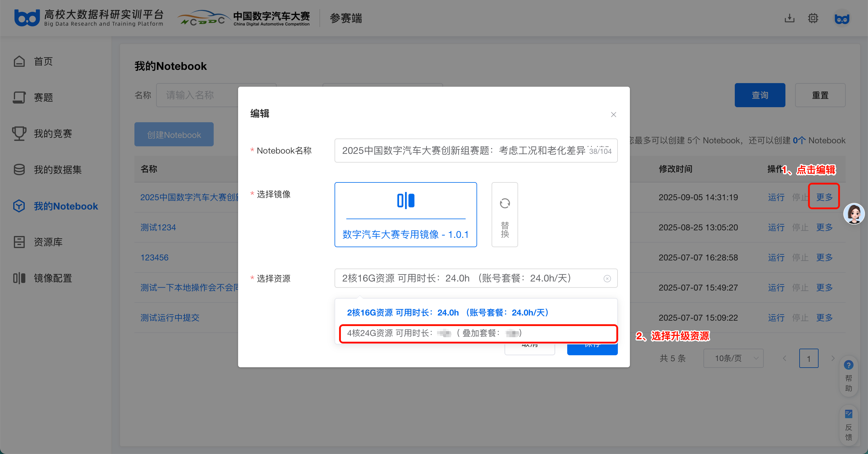Click the 创建Notebook button
The width and height of the screenshot is (868, 454).
(174, 134)
